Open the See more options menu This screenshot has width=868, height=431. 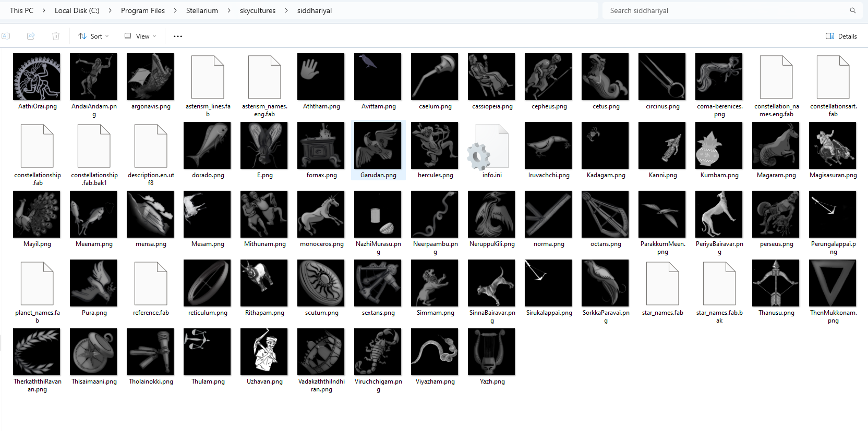[178, 36]
